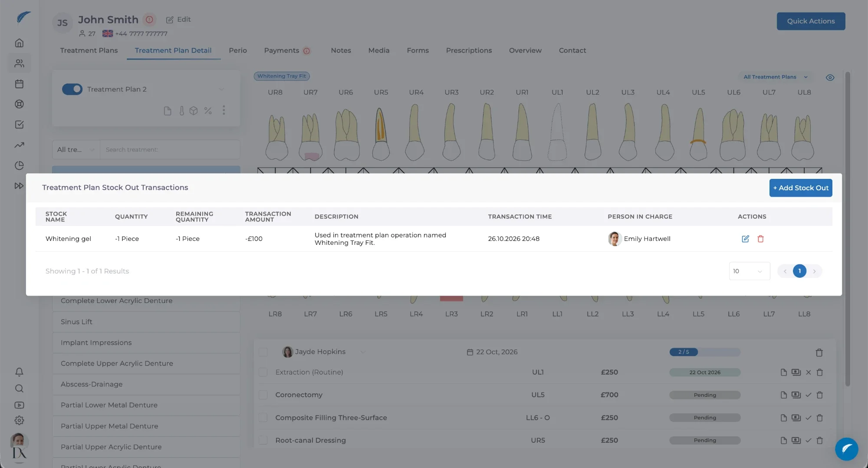Viewport: 868px width, 468px height.
Task: Go to page 1 of results
Action: (799, 271)
